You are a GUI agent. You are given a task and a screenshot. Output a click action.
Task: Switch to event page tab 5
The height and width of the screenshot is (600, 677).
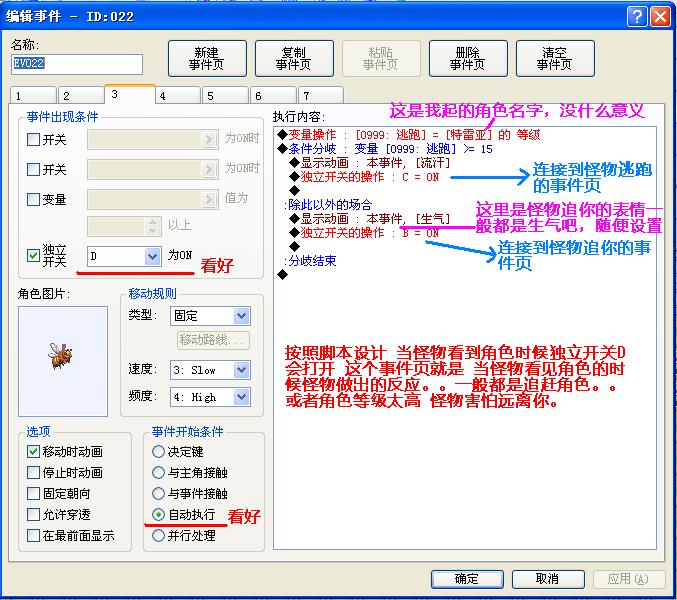click(225, 95)
